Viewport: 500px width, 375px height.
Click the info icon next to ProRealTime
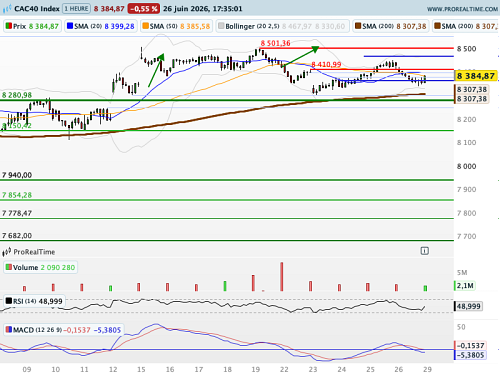pos(424,251)
